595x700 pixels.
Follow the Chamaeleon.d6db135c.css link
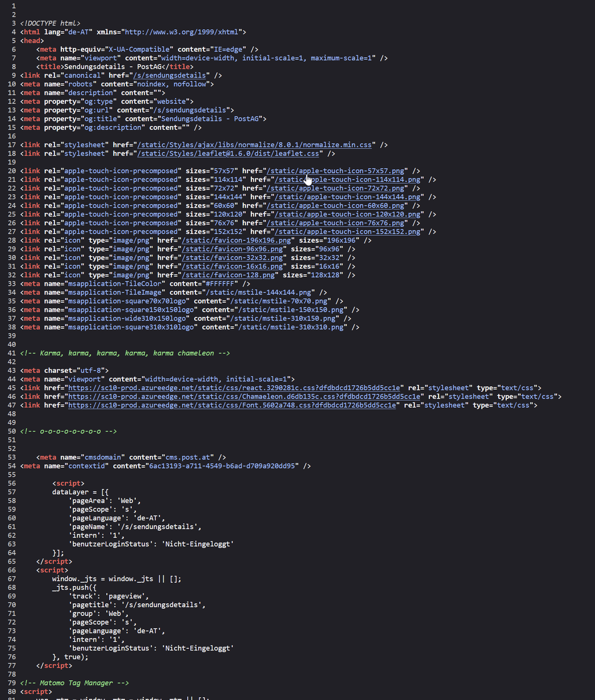(x=246, y=397)
